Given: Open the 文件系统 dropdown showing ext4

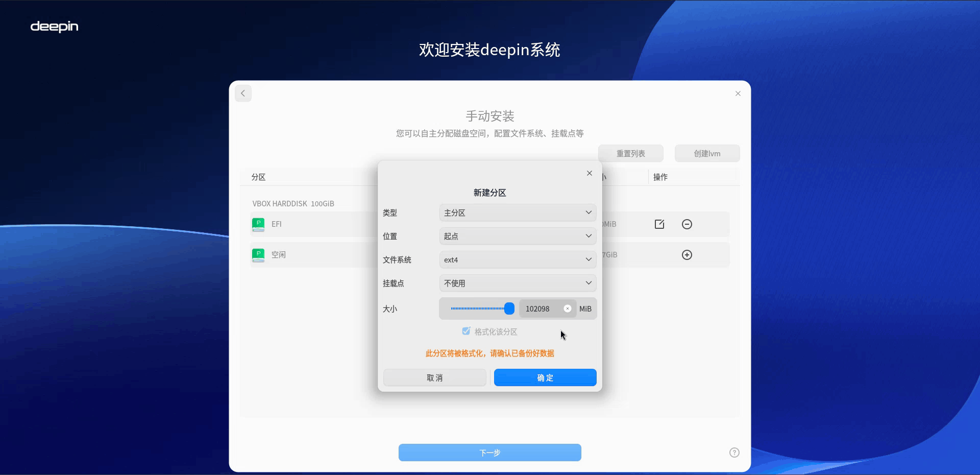Looking at the screenshot, I should [x=518, y=259].
